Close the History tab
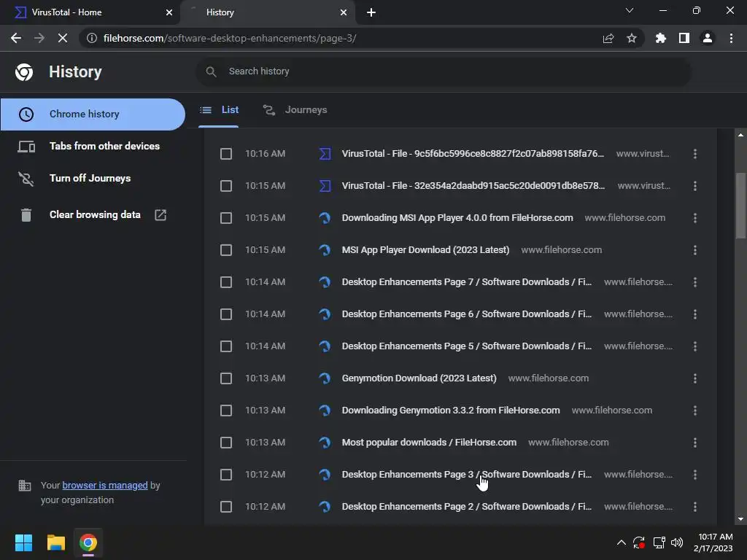 click(344, 12)
